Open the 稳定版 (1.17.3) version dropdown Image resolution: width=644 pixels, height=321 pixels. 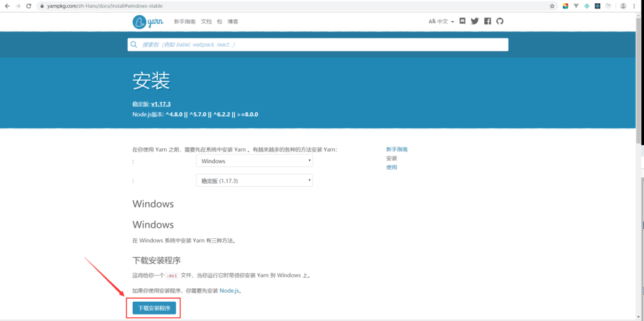click(254, 180)
